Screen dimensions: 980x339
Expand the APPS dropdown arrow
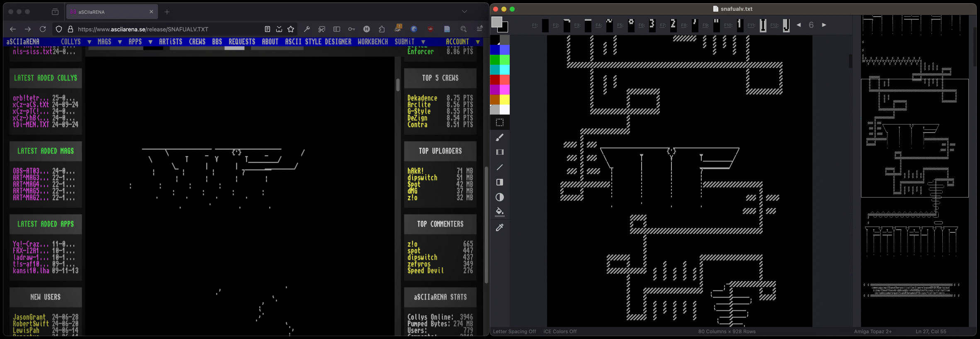150,42
